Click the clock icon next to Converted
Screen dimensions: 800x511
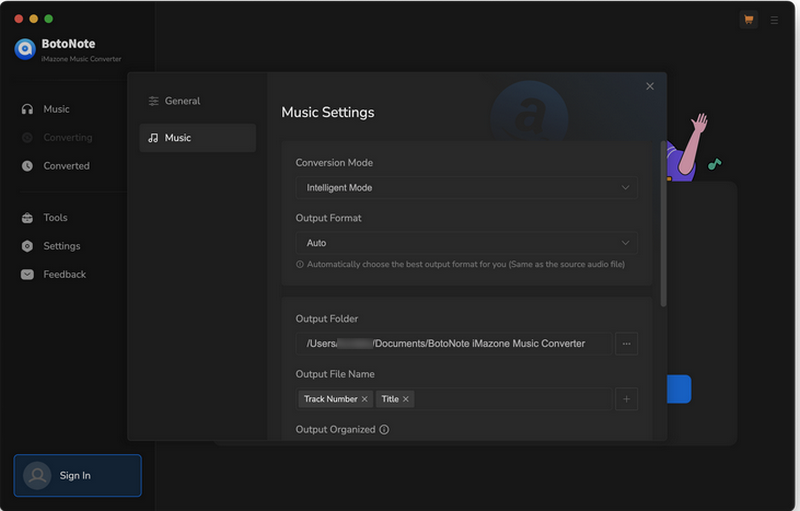pos(27,166)
